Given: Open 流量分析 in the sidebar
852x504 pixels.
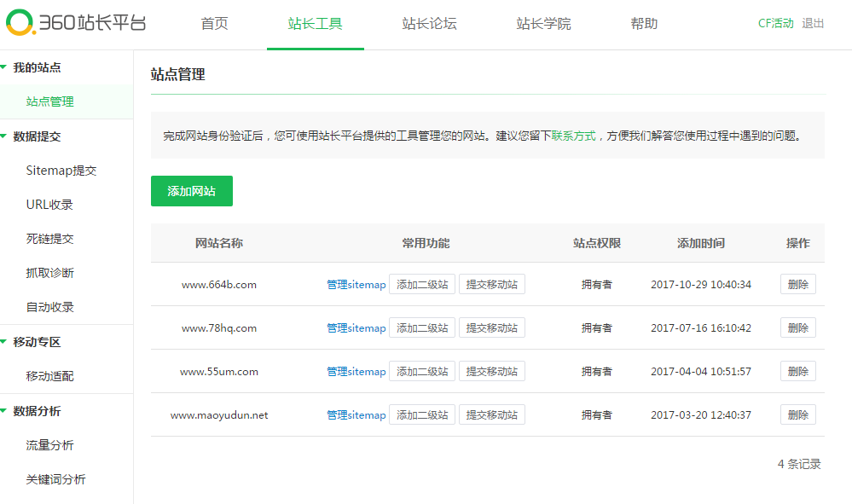Looking at the screenshot, I should (49, 445).
